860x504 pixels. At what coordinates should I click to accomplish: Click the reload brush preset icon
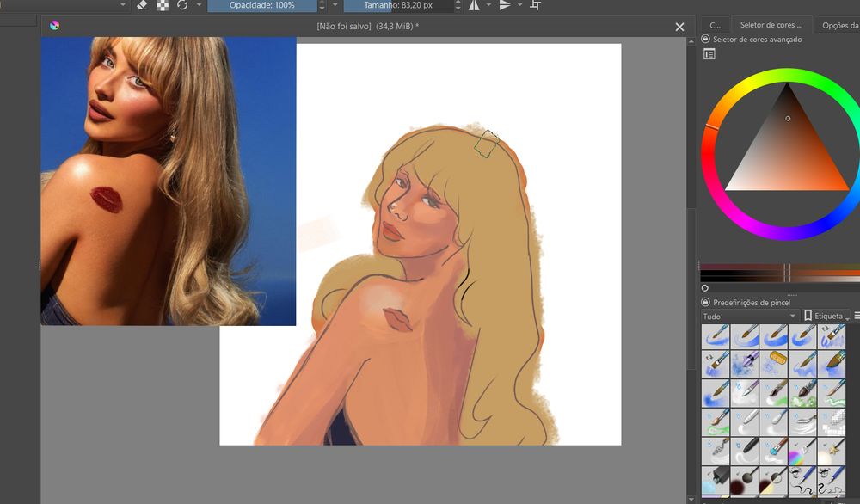tap(181, 5)
